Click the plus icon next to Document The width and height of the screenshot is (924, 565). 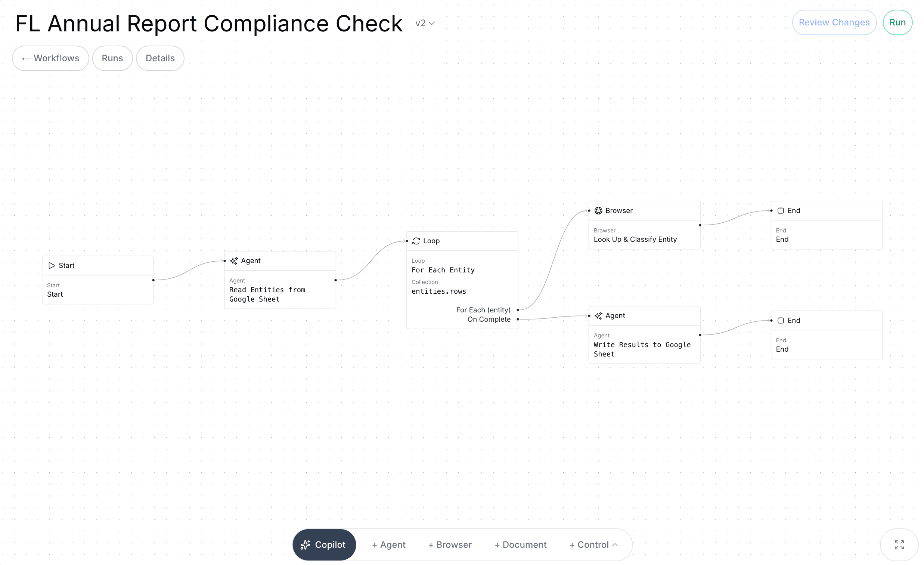click(497, 544)
